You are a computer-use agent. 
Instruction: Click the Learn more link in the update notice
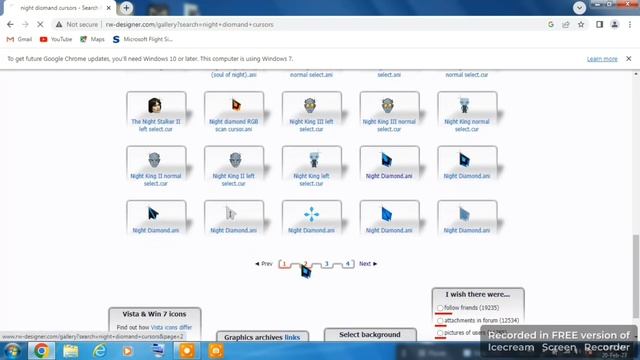[602, 59]
